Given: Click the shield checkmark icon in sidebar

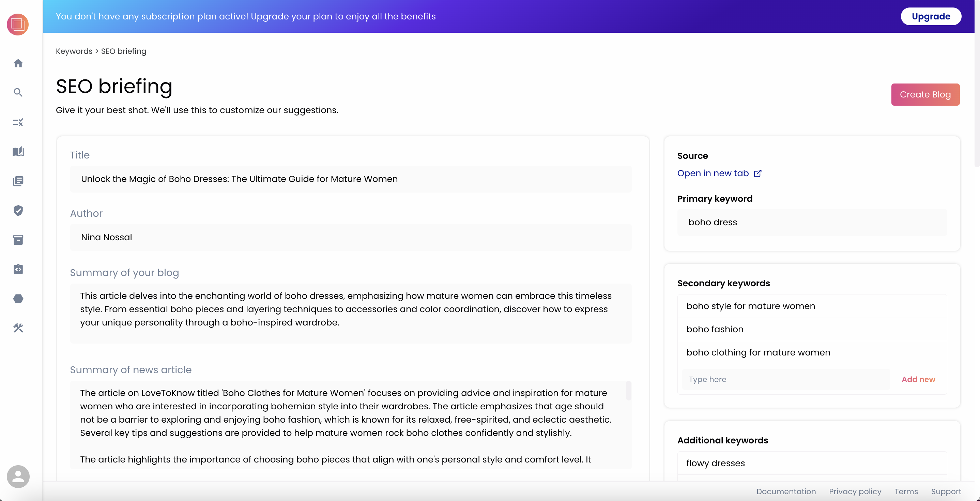Looking at the screenshot, I should click(18, 210).
